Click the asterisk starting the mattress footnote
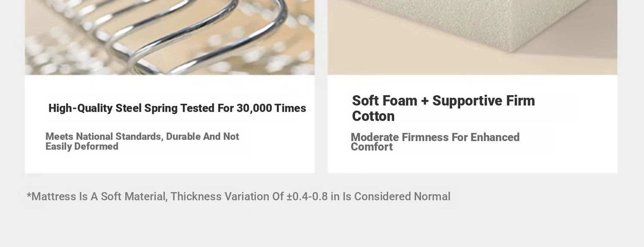The width and height of the screenshot is (644, 247). pos(29,196)
